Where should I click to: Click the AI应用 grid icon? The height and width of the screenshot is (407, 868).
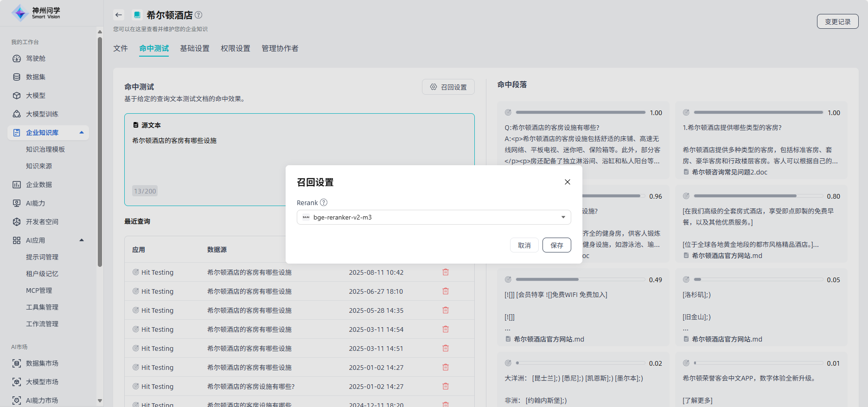point(17,240)
